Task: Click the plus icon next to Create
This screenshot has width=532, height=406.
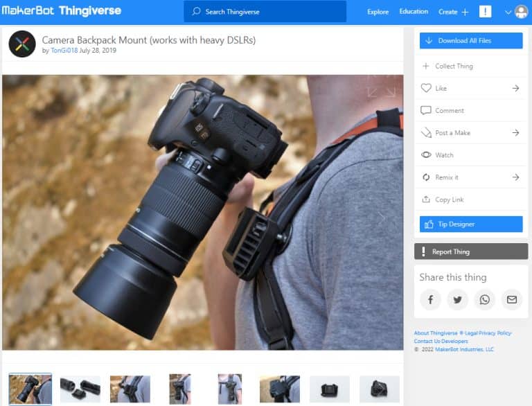Action: click(x=465, y=12)
